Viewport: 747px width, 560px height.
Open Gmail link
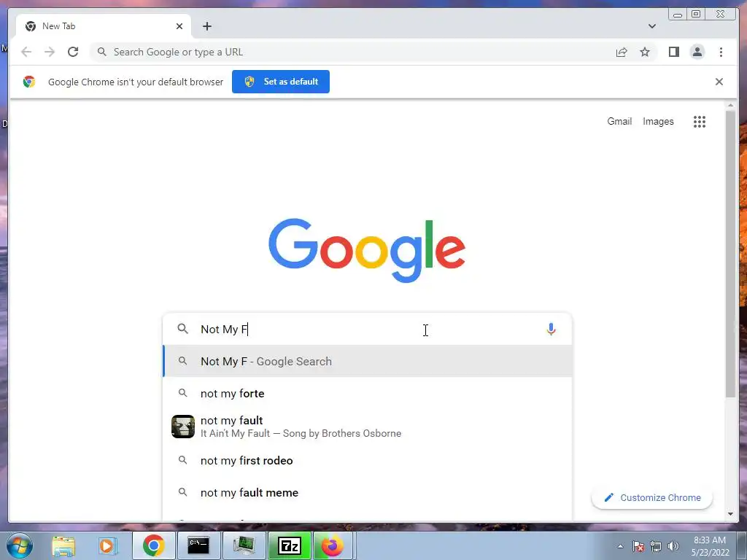click(619, 122)
